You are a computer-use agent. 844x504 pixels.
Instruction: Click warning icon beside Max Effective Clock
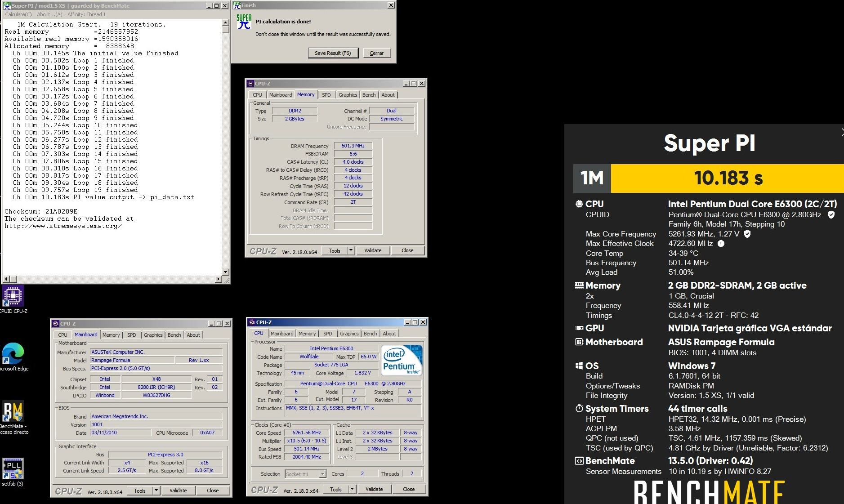click(x=721, y=244)
